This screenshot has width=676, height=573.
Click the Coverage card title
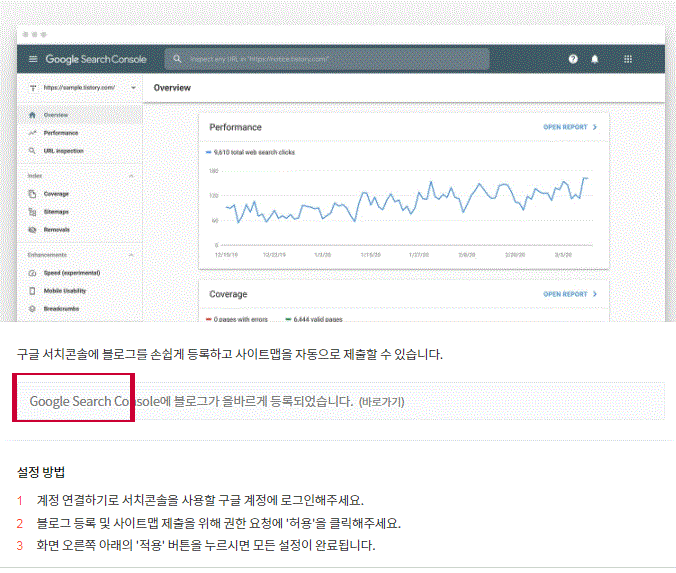(228, 294)
